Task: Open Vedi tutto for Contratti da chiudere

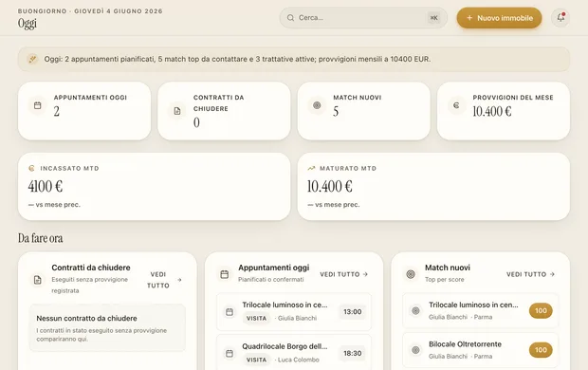Action: tap(164, 280)
